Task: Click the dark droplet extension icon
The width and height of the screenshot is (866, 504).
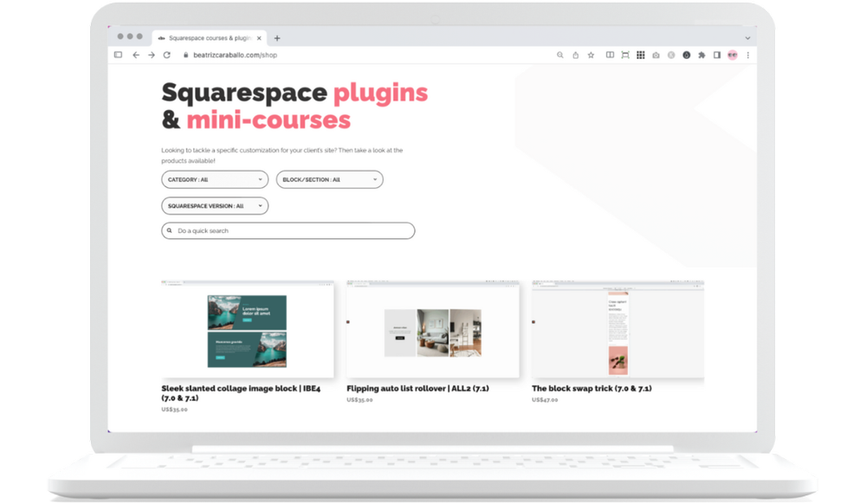Action: tap(687, 55)
